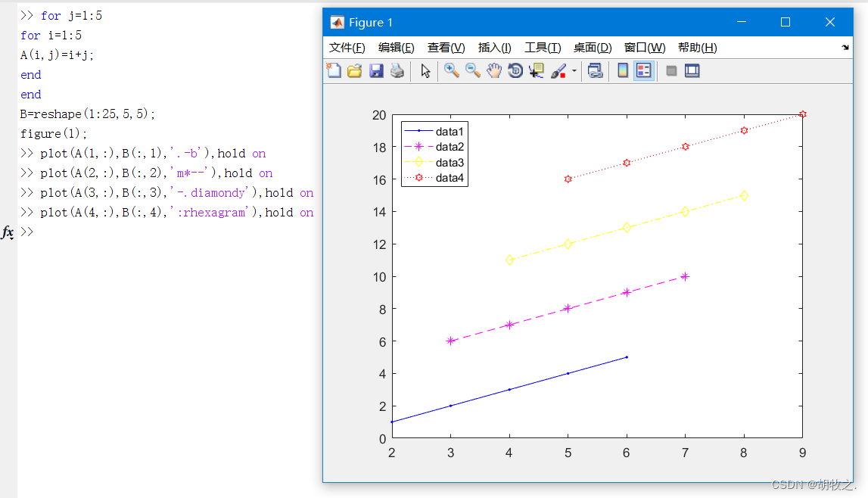868x498 pixels.
Task: Open a file with the folder icon
Action: [355, 71]
